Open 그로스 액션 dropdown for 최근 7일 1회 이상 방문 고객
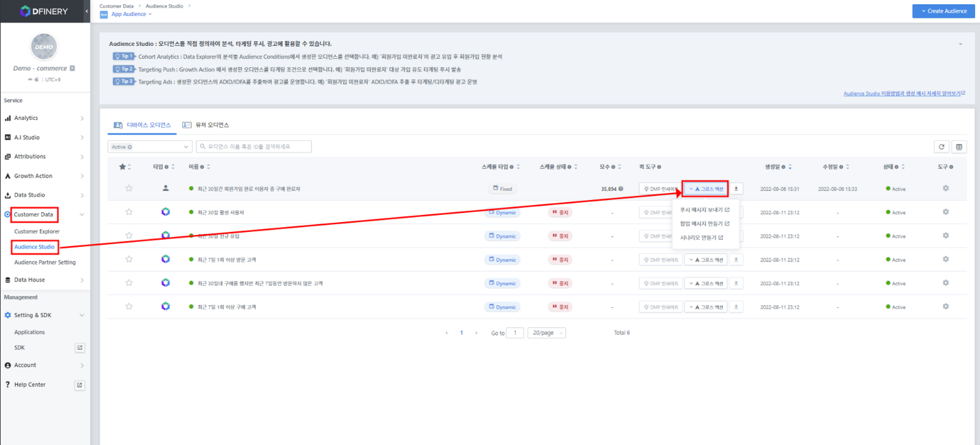This screenshot has height=445, width=980. pyautogui.click(x=706, y=260)
